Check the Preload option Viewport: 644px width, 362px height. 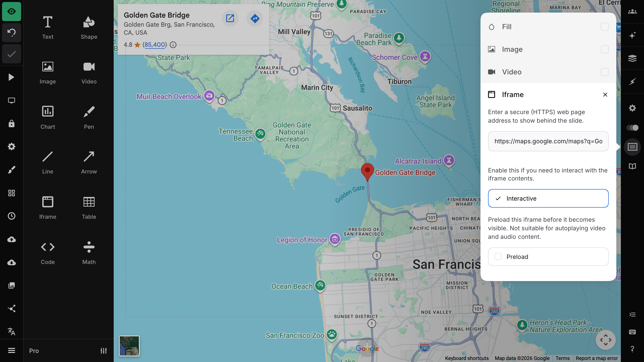point(548,257)
